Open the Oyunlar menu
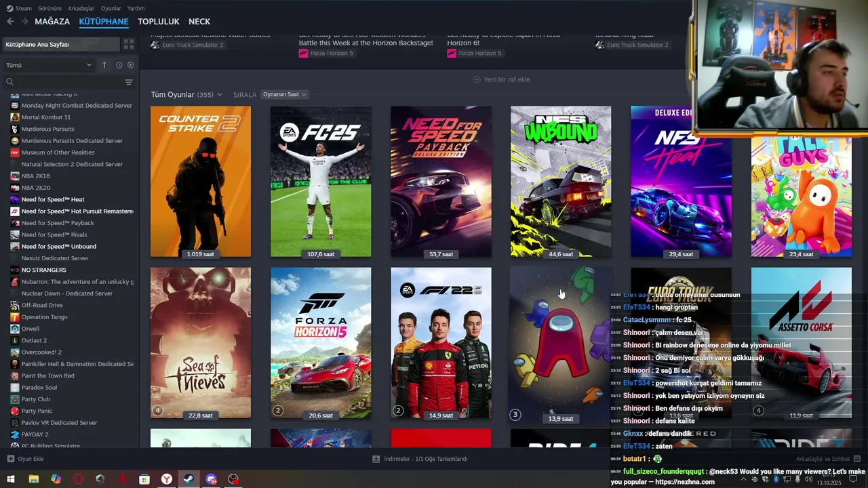 coord(111,8)
